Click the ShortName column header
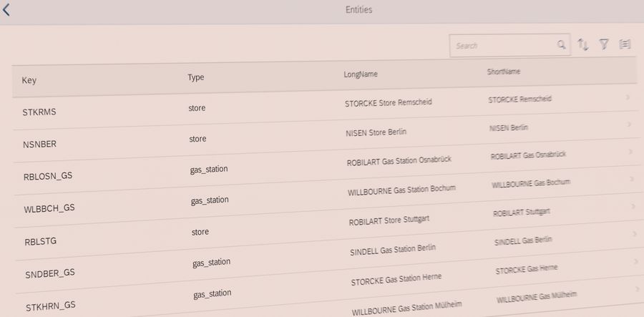 pyautogui.click(x=503, y=72)
